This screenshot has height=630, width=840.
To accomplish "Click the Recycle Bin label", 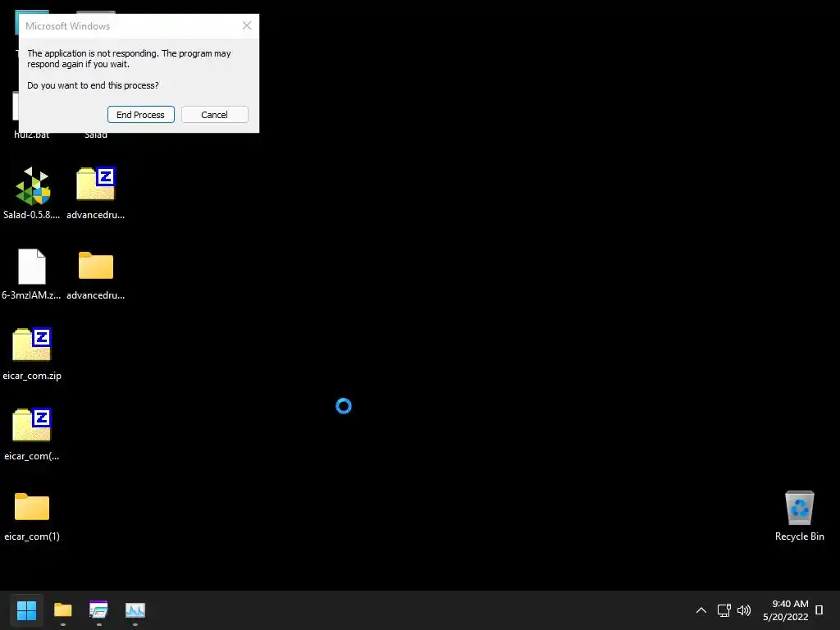I will point(800,536).
